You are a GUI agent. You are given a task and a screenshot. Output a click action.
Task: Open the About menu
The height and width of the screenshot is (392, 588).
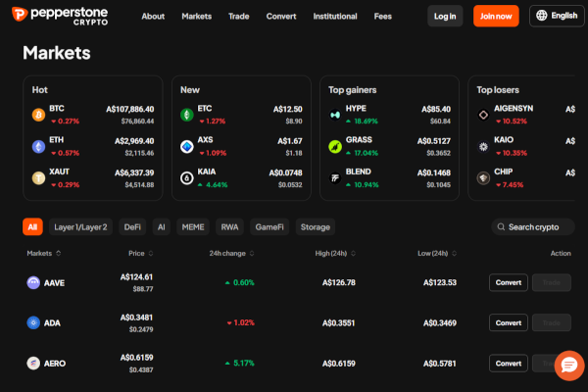point(153,16)
